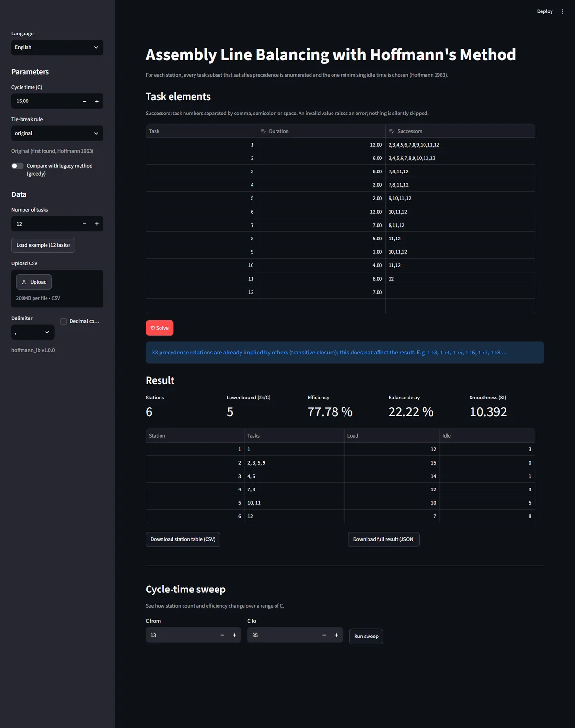
Task: Click the Successors column header
Action: pos(460,131)
